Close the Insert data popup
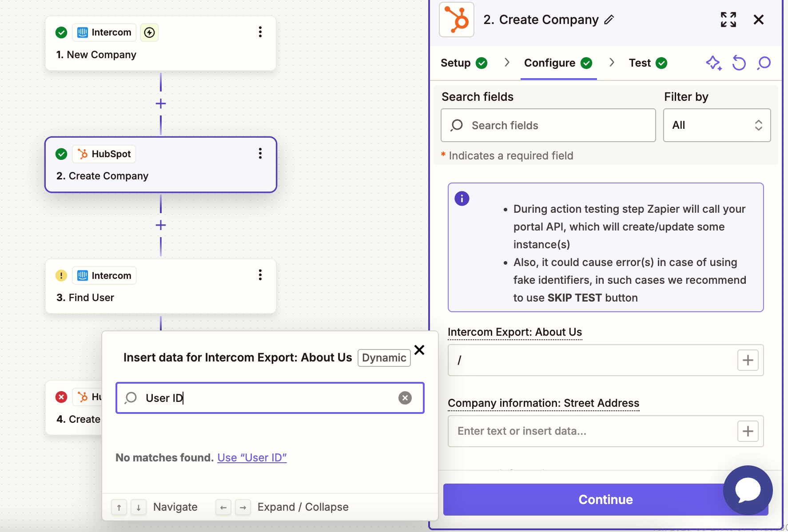 tap(419, 350)
